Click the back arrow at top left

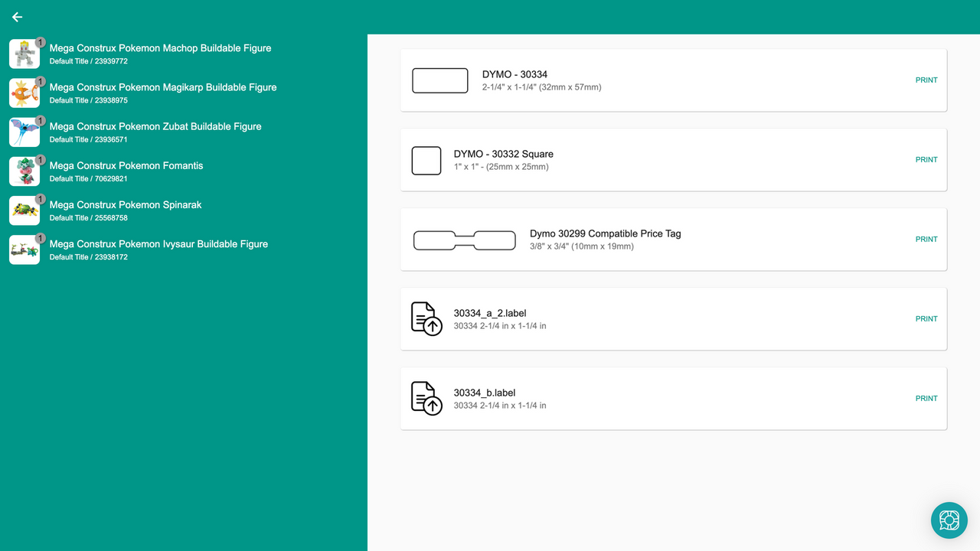(x=17, y=17)
